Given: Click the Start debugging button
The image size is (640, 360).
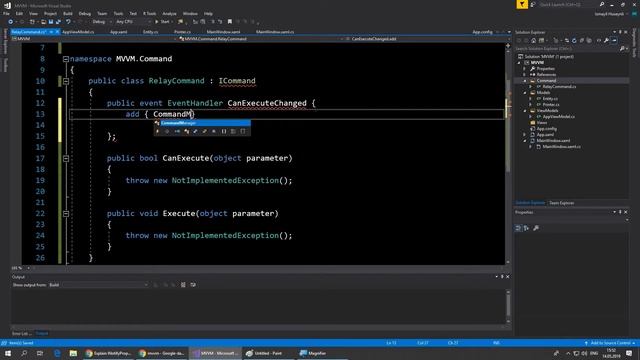Looking at the screenshot, I should pos(162,22).
